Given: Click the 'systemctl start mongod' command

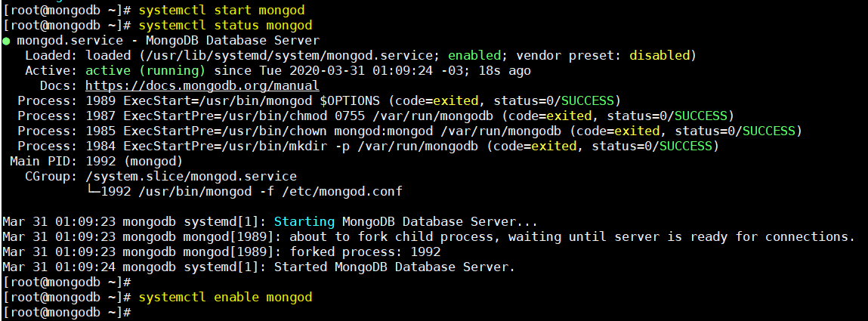Looking at the screenshot, I should point(221,10).
